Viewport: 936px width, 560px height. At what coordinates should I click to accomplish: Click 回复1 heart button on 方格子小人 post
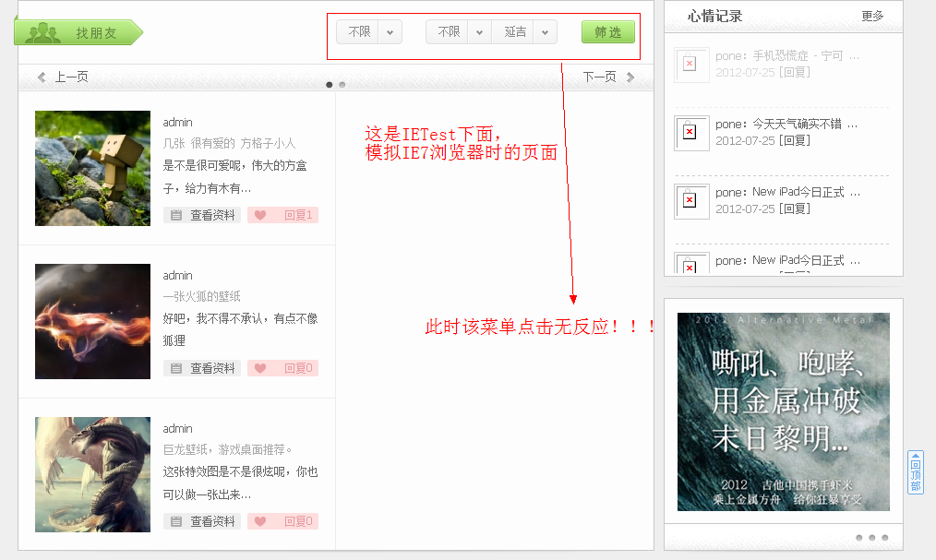(283, 215)
